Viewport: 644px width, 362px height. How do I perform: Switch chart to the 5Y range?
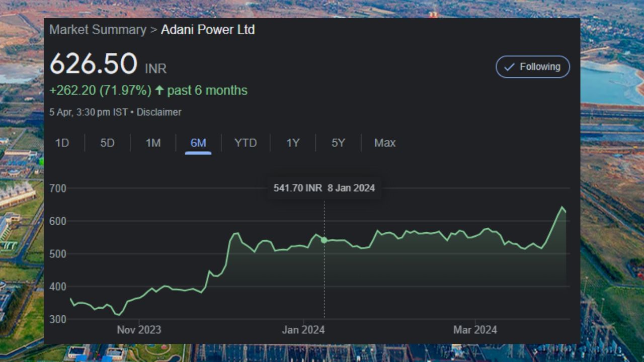338,143
